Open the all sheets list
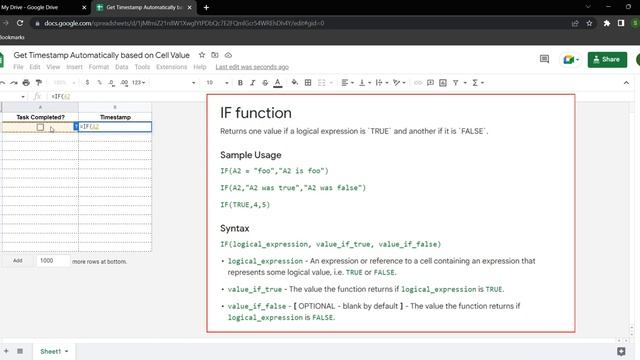The width and height of the screenshot is (640, 360). pos(20,351)
